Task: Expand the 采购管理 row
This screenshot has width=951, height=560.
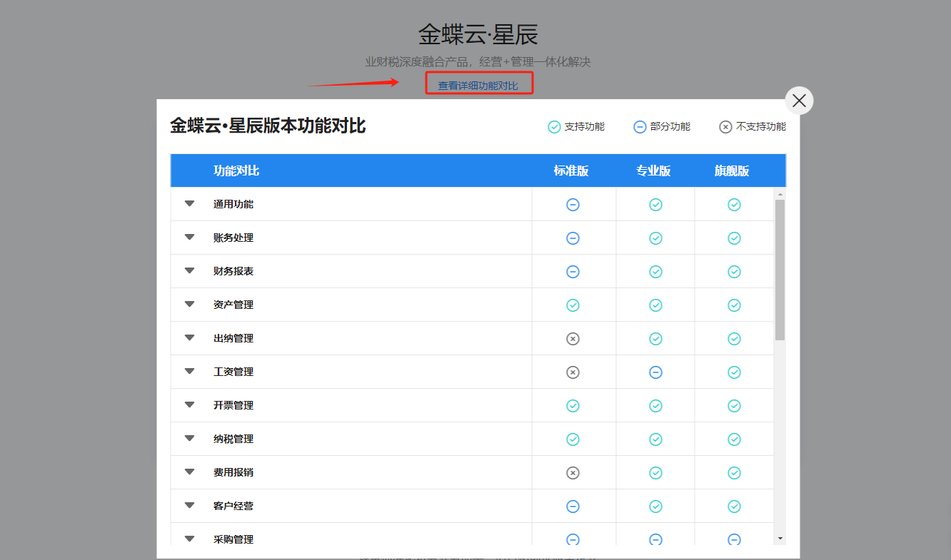Action: click(x=189, y=539)
